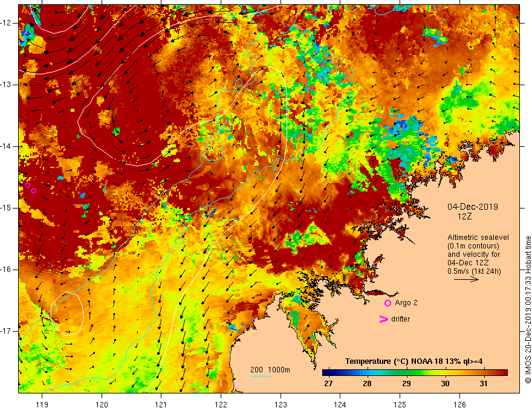
Task: Click the 'and velocity for' caption line
Action: (473, 254)
